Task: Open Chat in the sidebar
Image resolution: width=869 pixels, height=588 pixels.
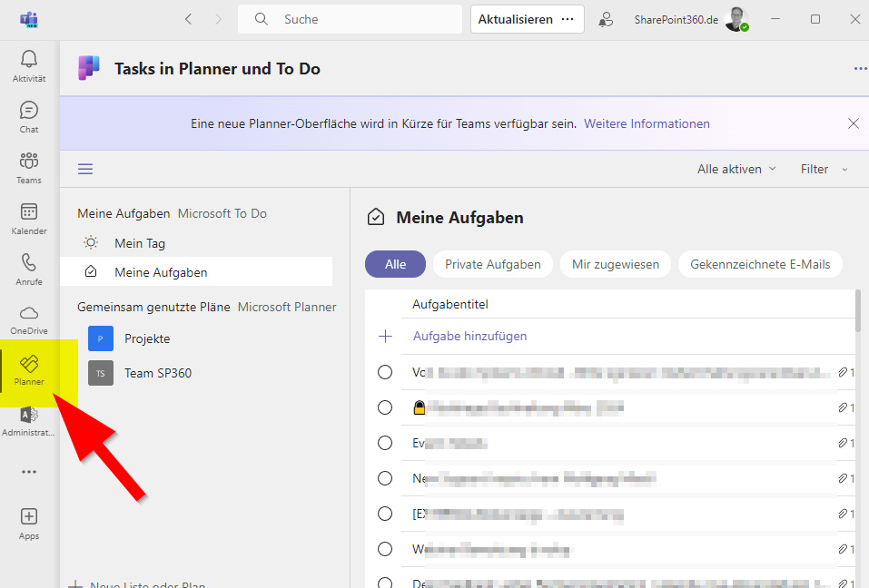Action: [29, 112]
